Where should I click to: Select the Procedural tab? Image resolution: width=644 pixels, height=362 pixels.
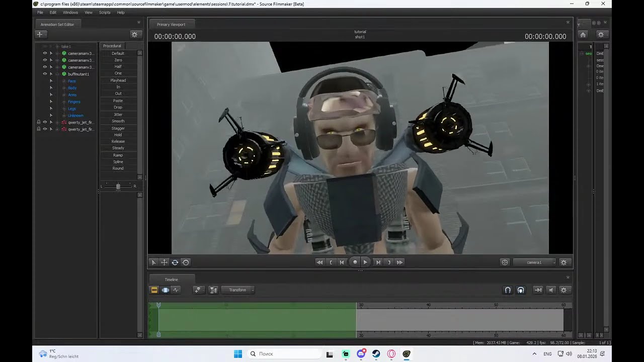pos(112,46)
